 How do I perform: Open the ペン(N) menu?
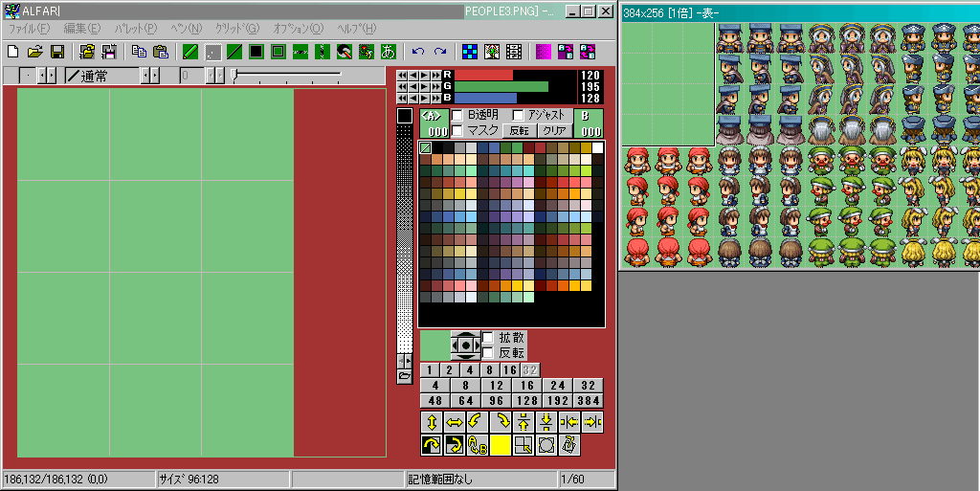click(x=187, y=29)
